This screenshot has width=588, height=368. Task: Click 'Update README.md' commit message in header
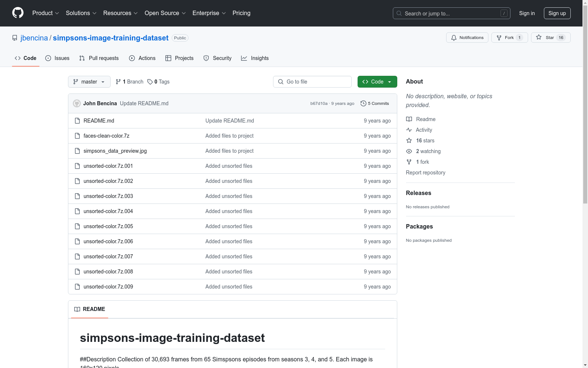(x=144, y=103)
